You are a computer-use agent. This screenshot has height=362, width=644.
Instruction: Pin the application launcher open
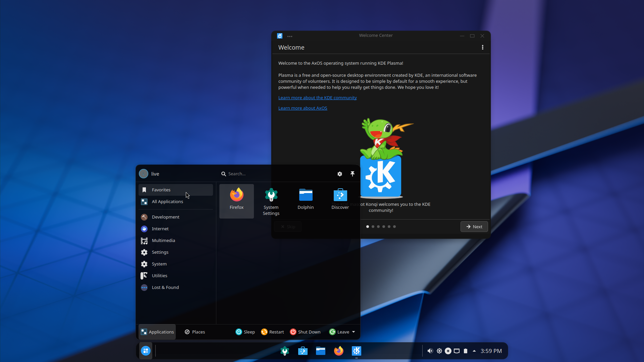click(353, 174)
